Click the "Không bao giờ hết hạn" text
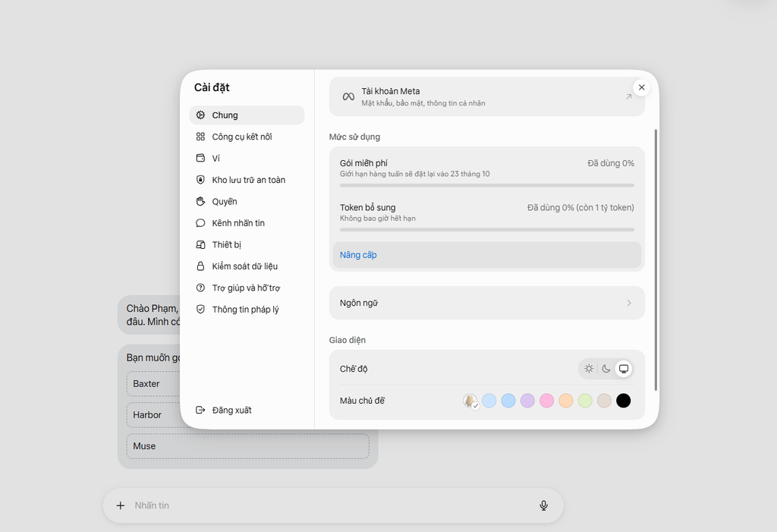777x532 pixels. point(378,218)
